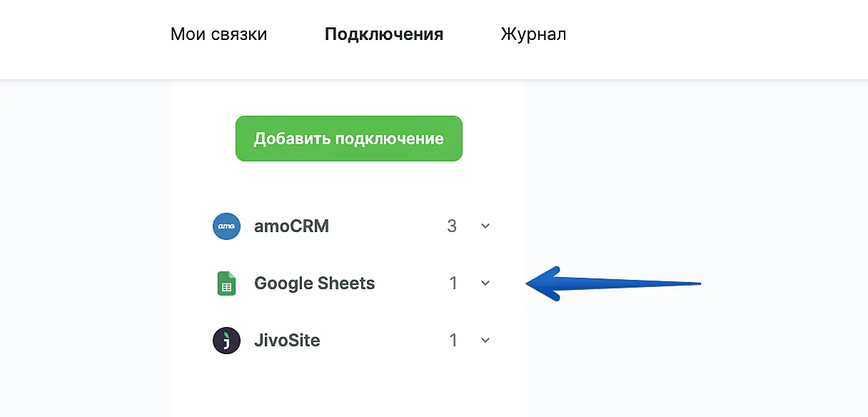Viewport: 868px width, 417px height.
Task: Click the amoCRM service name
Action: (x=291, y=226)
